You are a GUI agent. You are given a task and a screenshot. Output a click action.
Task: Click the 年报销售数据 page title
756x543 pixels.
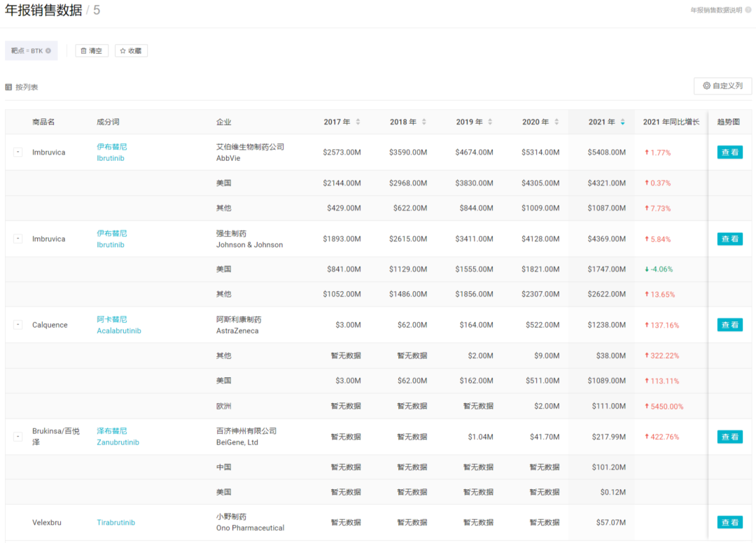(x=43, y=10)
